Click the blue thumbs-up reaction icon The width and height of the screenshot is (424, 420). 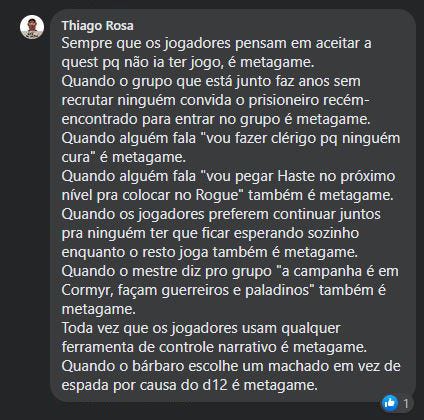389,403
